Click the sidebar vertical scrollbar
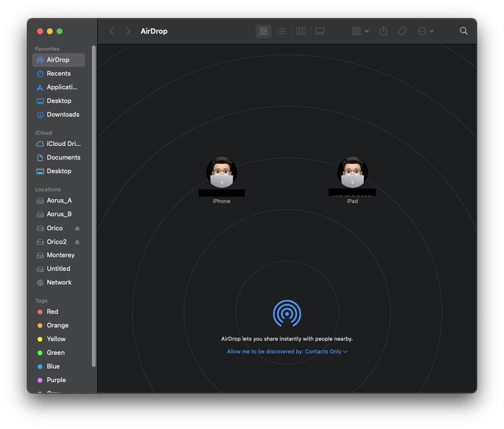Viewport: 504px width, 429px height. point(94,205)
